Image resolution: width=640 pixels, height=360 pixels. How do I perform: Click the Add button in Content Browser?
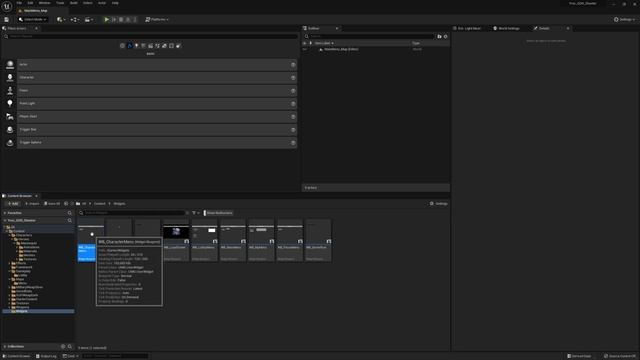coord(12,204)
